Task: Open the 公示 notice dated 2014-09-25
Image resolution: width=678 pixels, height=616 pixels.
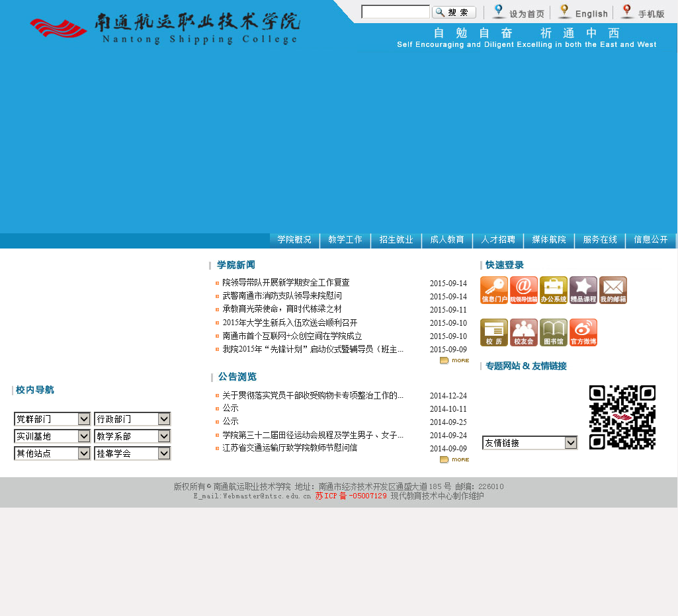Action: [x=230, y=421]
